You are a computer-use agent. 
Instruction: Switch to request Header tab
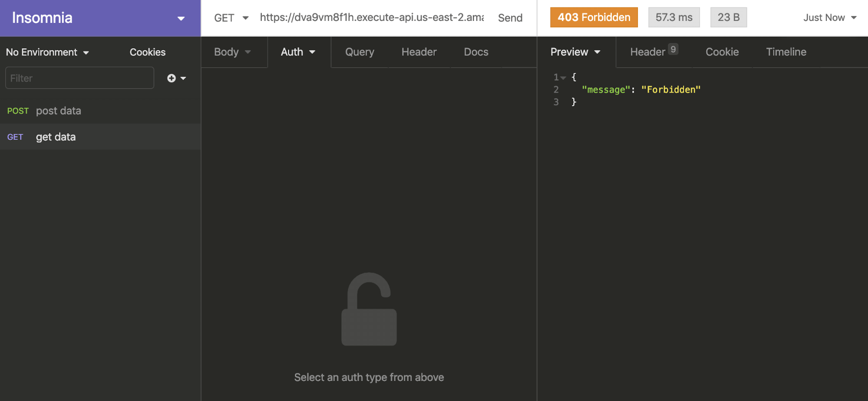(x=419, y=52)
